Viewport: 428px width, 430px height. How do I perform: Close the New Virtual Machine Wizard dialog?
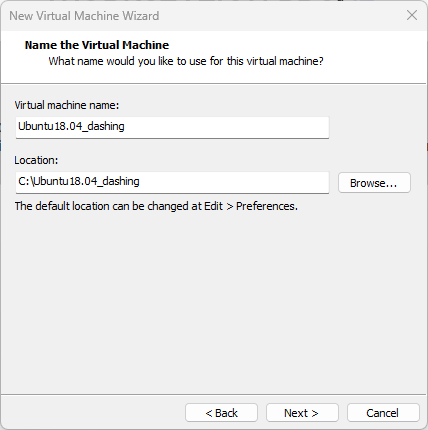tap(412, 15)
